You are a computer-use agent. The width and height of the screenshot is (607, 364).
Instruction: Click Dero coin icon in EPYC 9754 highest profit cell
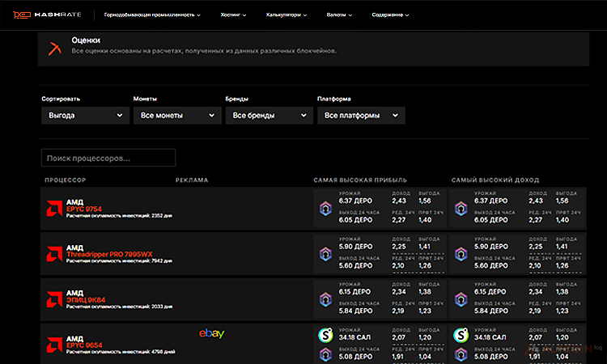pos(325,209)
